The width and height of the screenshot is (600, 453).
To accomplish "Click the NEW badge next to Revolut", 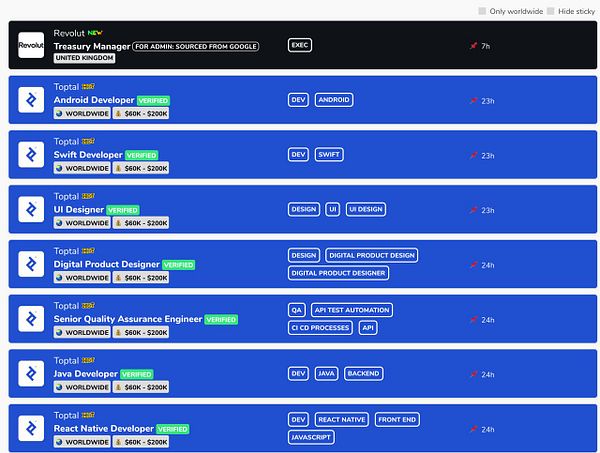I will tap(95, 33).
